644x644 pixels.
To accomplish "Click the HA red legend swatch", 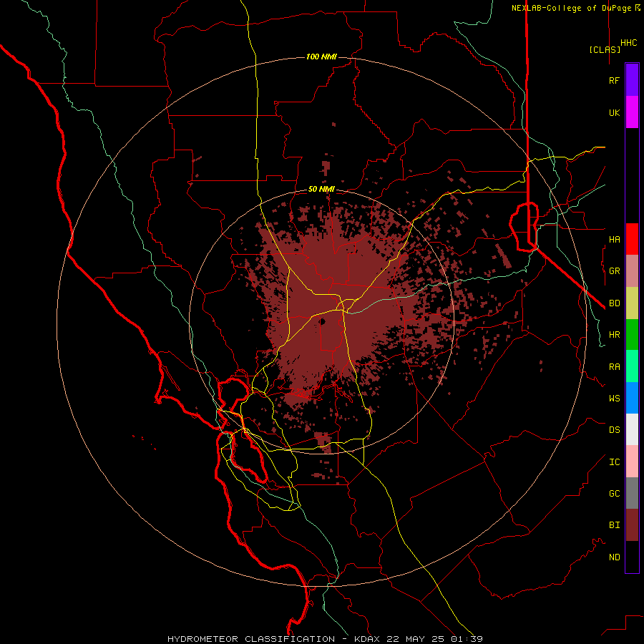I will tap(632, 239).
